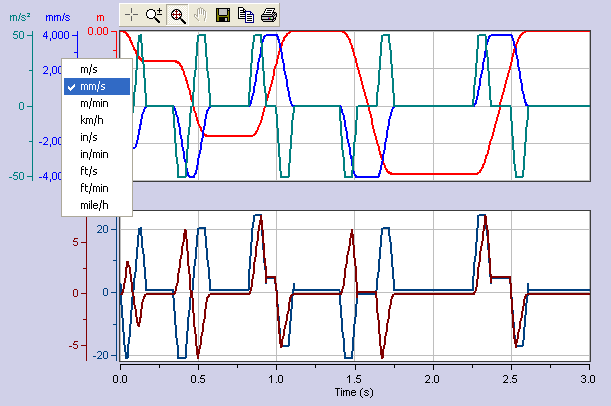The width and height of the screenshot is (611, 406).
Task: Select the crosshair cursor tool
Action: point(132,15)
